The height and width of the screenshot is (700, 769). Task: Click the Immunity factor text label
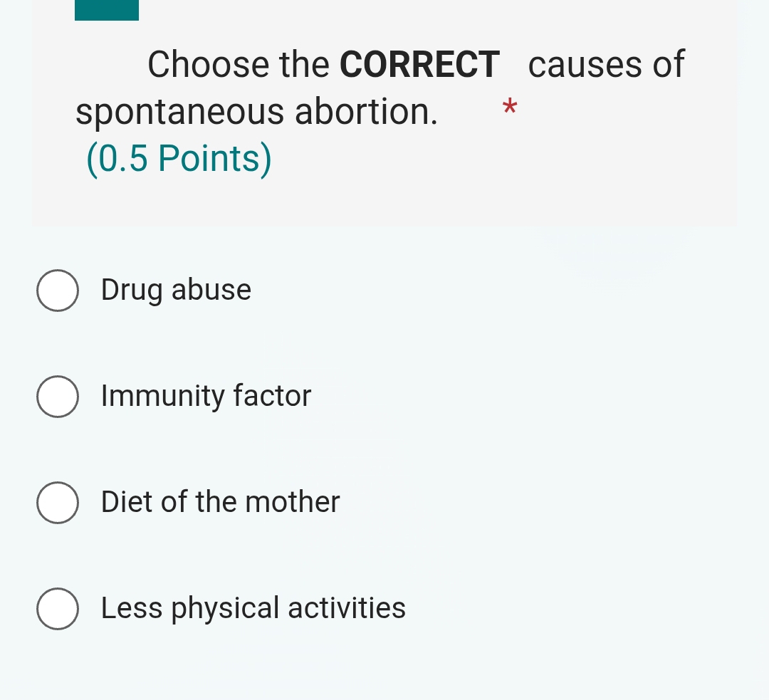tap(205, 396)
